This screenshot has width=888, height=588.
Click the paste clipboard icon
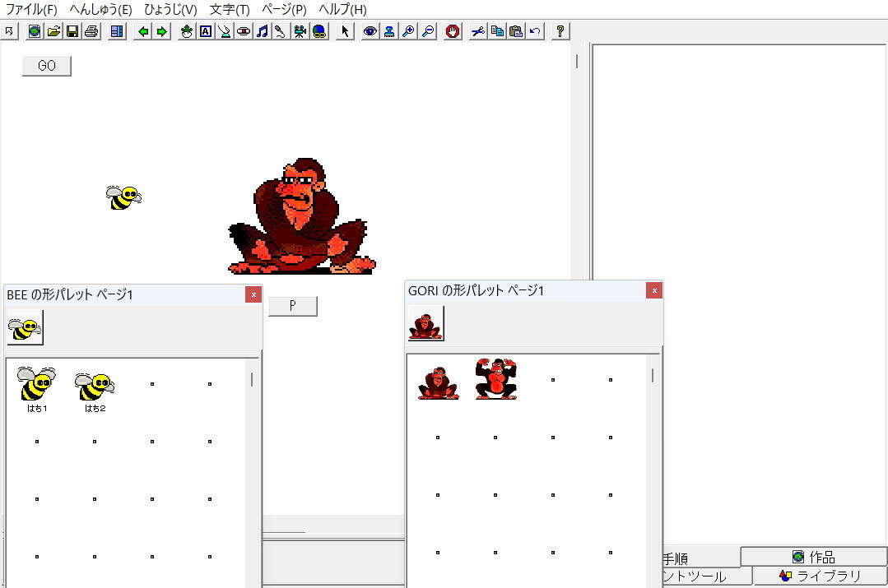[x=516, y=32]
